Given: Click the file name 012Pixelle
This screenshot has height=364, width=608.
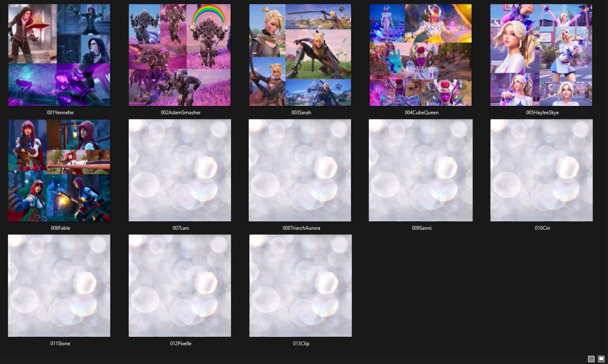Looking at the screenshot, I should [x=180, y=343].
